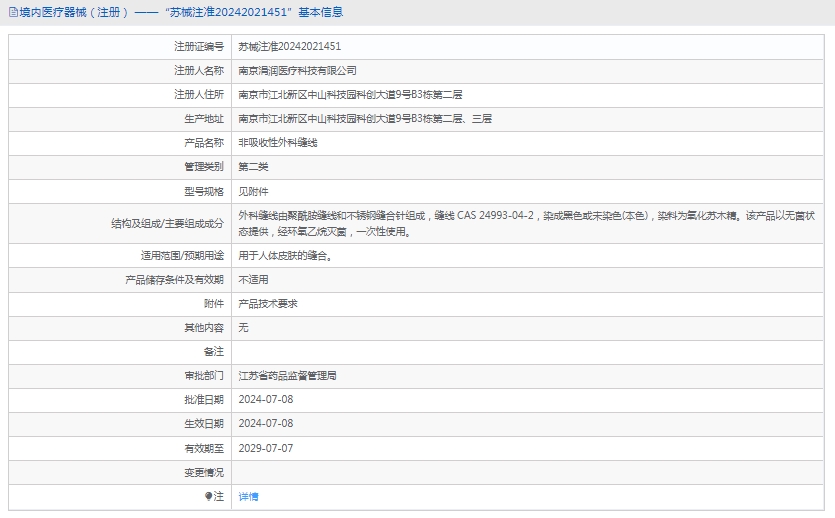Screen dimensions: 835x518
Task: Click approval department 江苏省药品监督管理局
Action: [287, 377]
